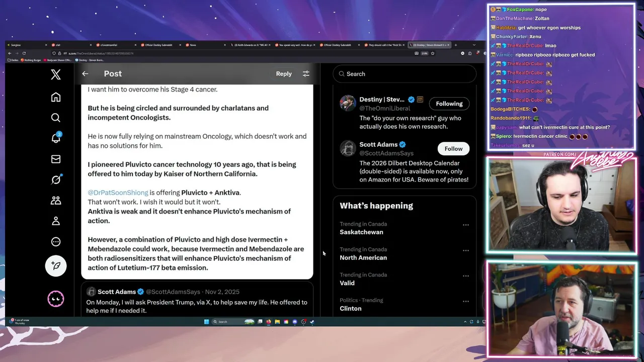
Task: Switch to the r/LivestreamFail browser tab
Action: 116,45
